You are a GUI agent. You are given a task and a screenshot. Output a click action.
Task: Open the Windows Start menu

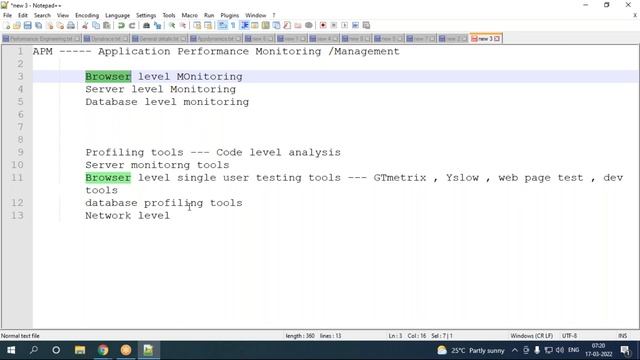(11, 350)
